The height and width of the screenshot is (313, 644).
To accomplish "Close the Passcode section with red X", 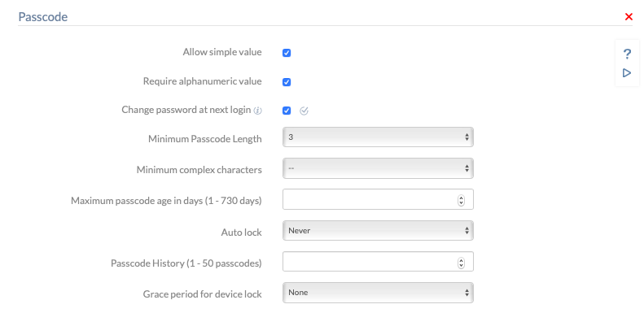I will pyautogui.click(x=629, y=17).
